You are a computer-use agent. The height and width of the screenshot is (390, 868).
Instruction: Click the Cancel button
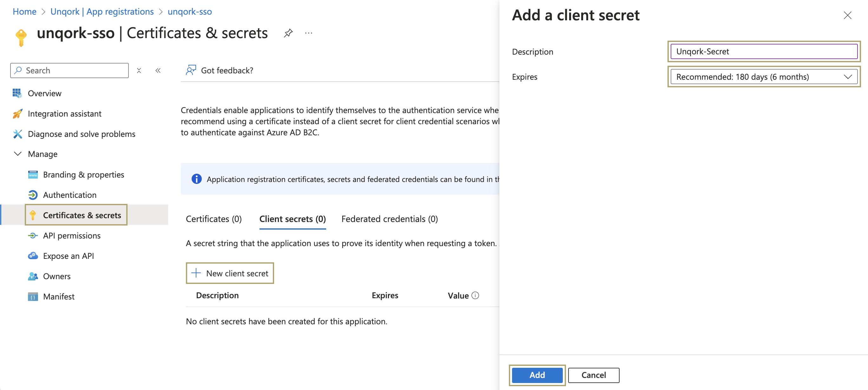tap(593, 375)
